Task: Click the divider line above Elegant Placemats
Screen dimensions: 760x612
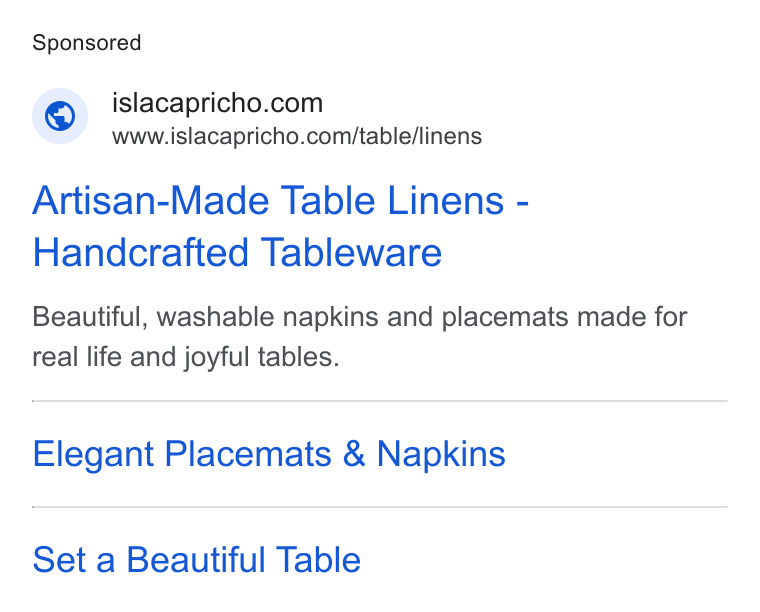Action: pos(380,401)
